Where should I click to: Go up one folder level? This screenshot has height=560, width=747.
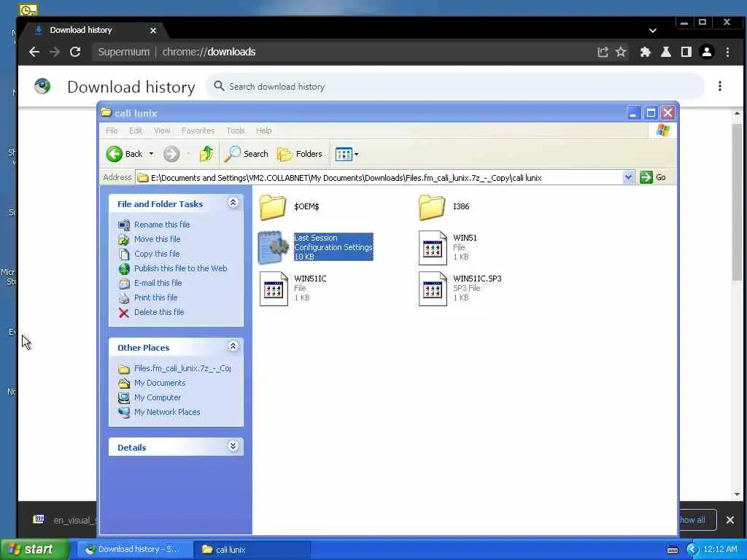[x=206, y=154]
